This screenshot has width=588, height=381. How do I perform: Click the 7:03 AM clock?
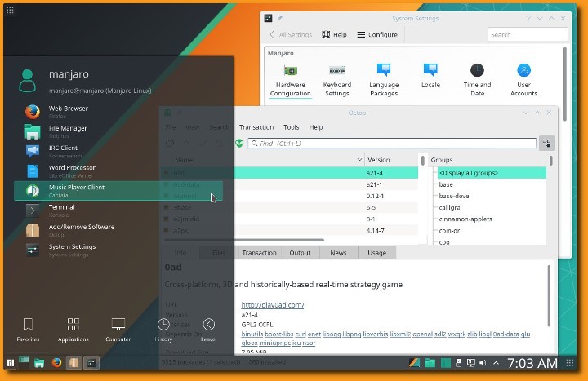[532, 362]
